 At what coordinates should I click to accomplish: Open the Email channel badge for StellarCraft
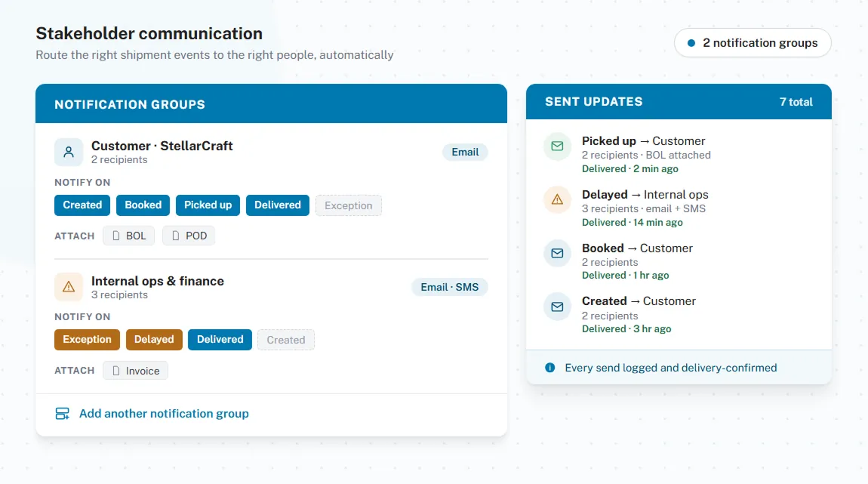pyautogui.click(x=465, y=153)
